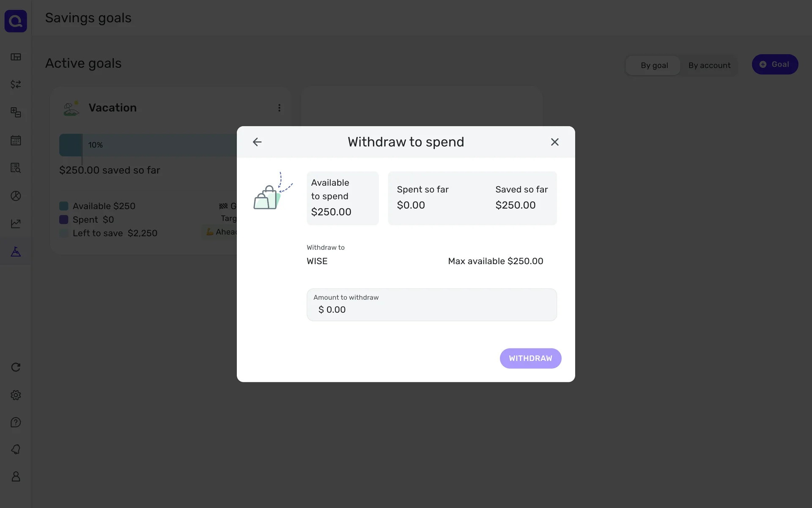The width and height of the screenshot is (812, 508).
Task: Click the Vacation goal progress bar
Action: [148, 145]
